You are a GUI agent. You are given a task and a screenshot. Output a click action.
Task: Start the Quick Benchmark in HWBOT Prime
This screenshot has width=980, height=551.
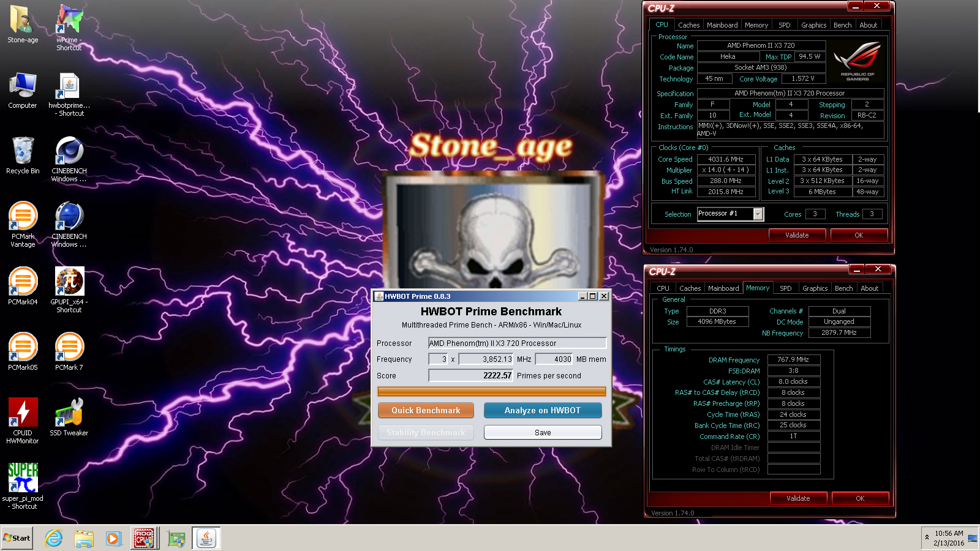[426, 410]
